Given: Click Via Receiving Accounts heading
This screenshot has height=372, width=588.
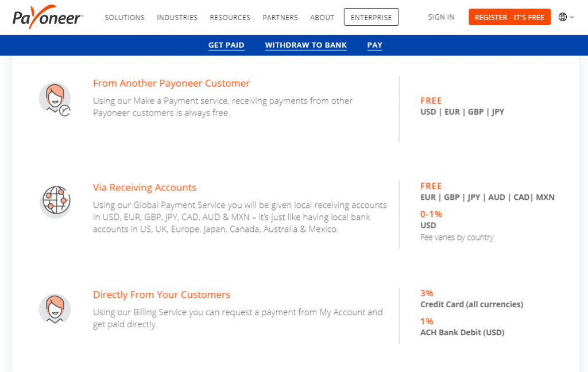Looking at the screenshot, I should 145,188.
